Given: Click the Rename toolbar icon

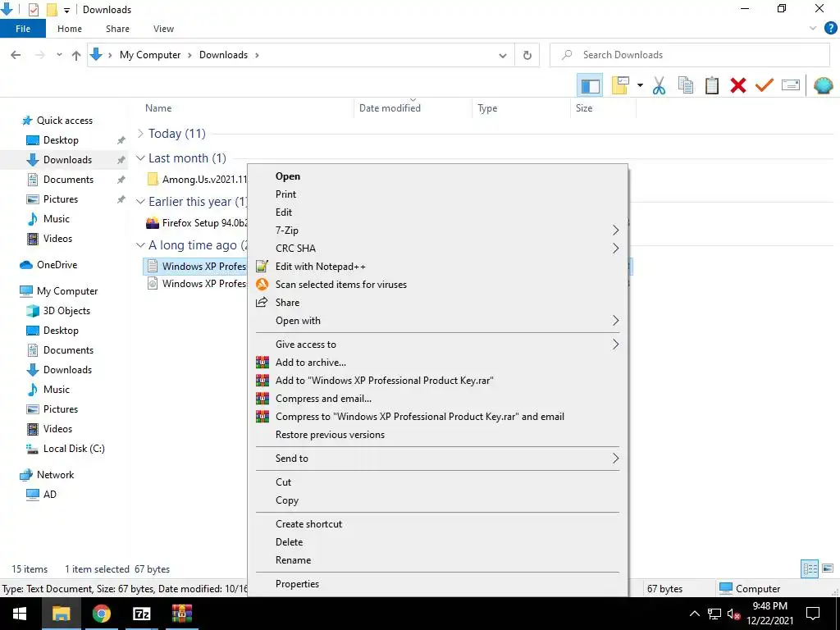Looking at the screenshot, I should point(791,85).
